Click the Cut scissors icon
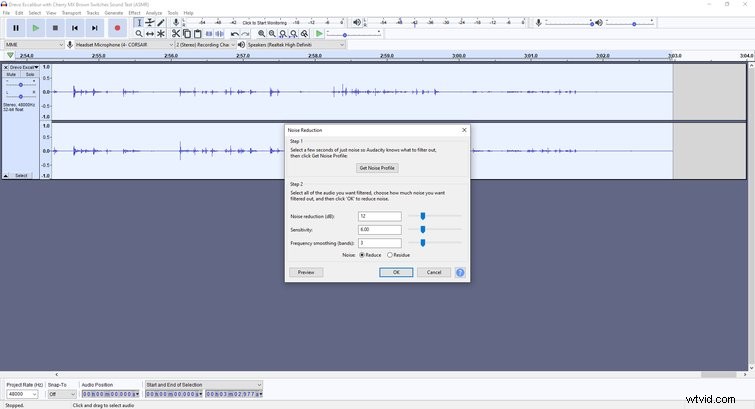Viewport: 755px width, 409px height. click(x=176, y=34)
